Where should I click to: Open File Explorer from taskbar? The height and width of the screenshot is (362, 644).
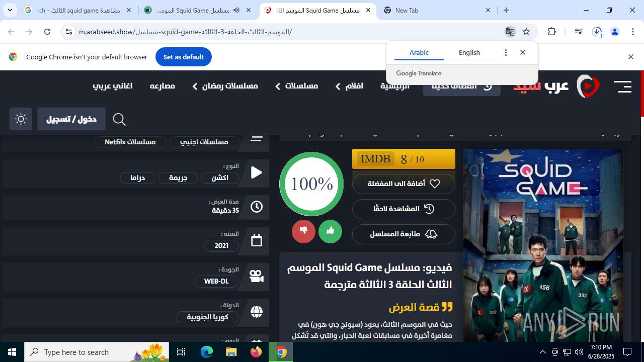point(231,352)
